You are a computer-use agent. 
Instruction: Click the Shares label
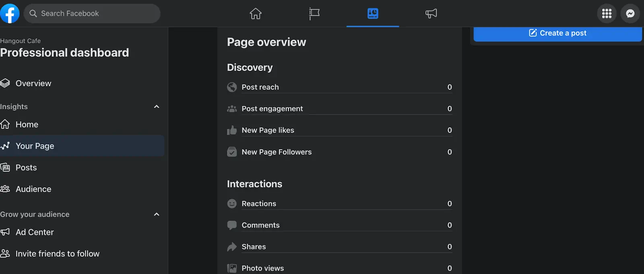[x=254, y=247]
